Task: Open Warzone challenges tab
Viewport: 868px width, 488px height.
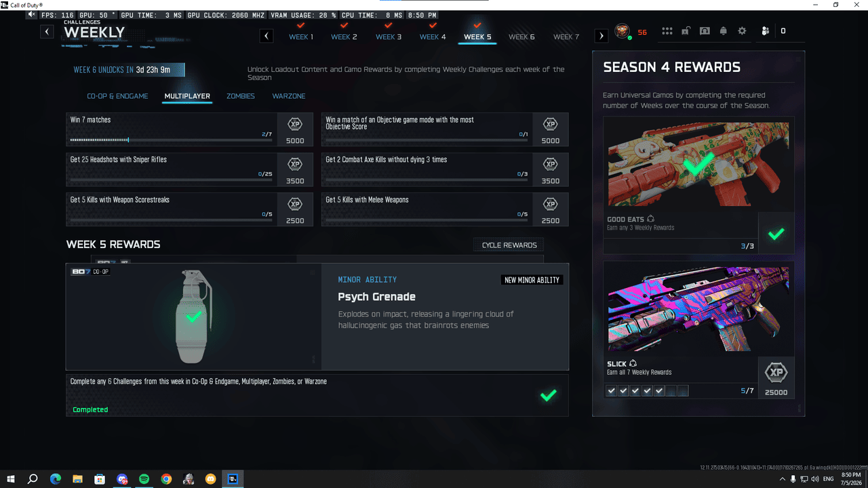Action: click(289, 96)
